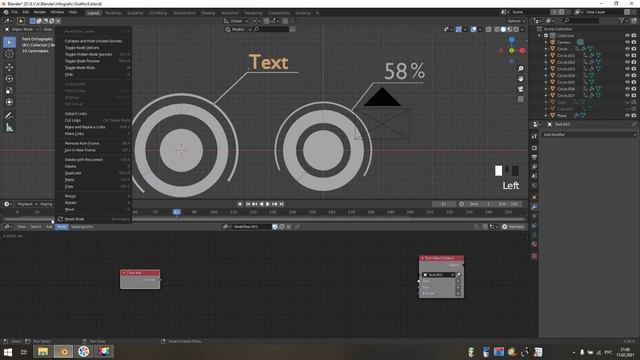This screenshot has height=360, width=640.
Task: Switch to wireframe viewport shading
Action: pos(497,29)
